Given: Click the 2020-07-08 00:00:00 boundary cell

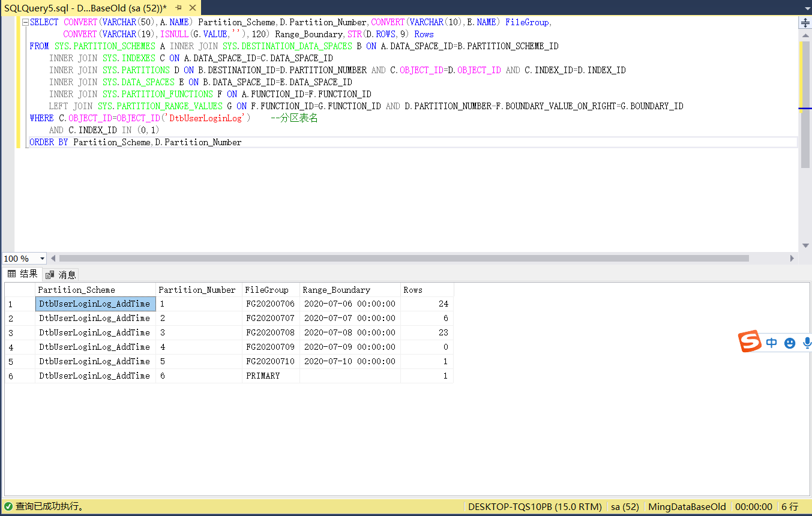Looking at the screenshot, I should pyautogui.click(x=350, y=332).
